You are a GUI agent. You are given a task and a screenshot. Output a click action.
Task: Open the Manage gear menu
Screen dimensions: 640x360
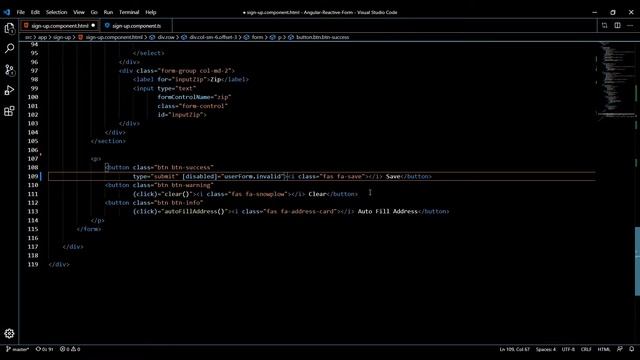pos(9,333)
